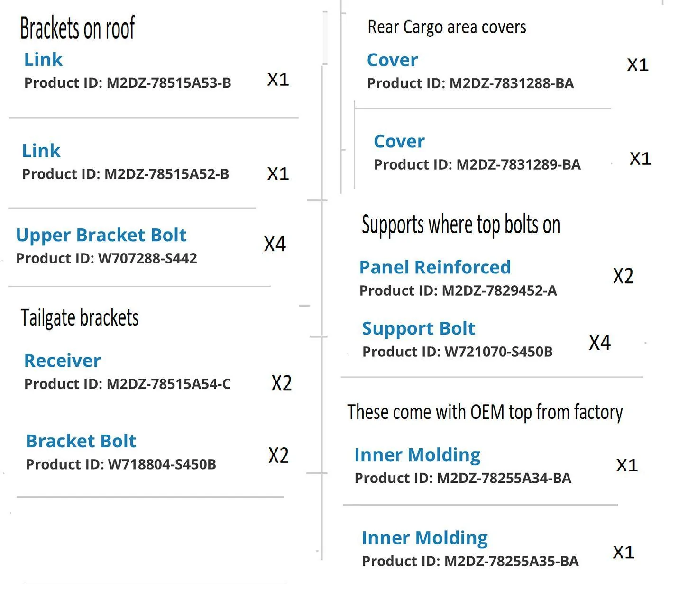Viewport: 679px width, 616px height.
Task: Open the Link part M2DZ-78515A52-B
Action: [x=41, y=151]
